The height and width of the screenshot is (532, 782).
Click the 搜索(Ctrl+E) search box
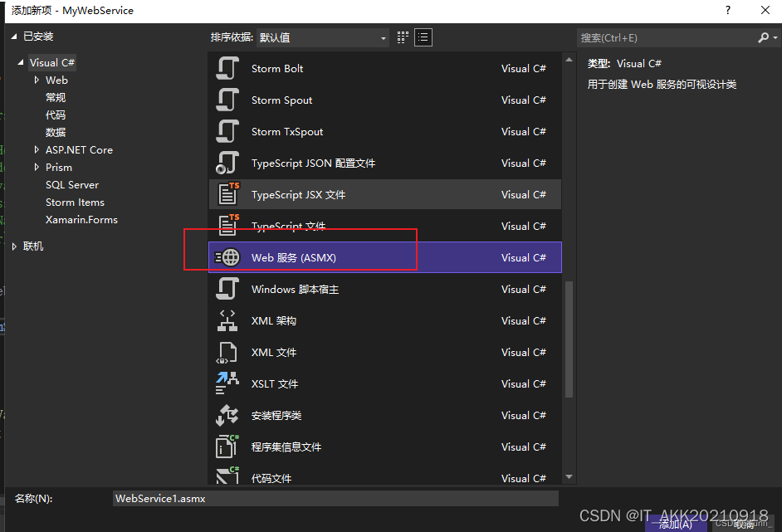[x=667, y=38]
